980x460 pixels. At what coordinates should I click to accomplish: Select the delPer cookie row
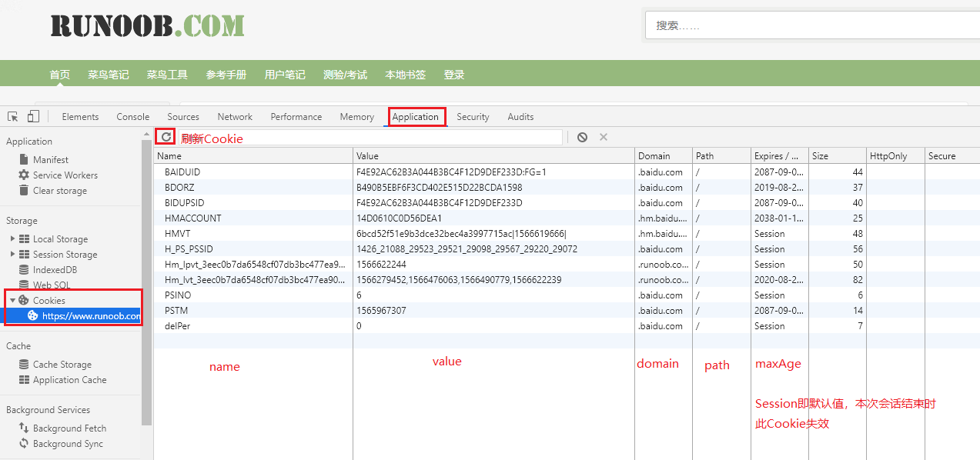[x=567, y=325]
